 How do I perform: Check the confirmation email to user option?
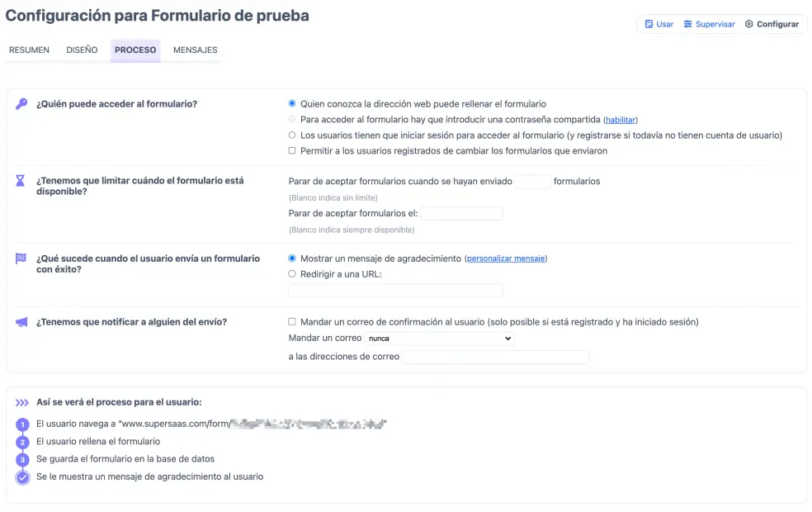(292, 322)
